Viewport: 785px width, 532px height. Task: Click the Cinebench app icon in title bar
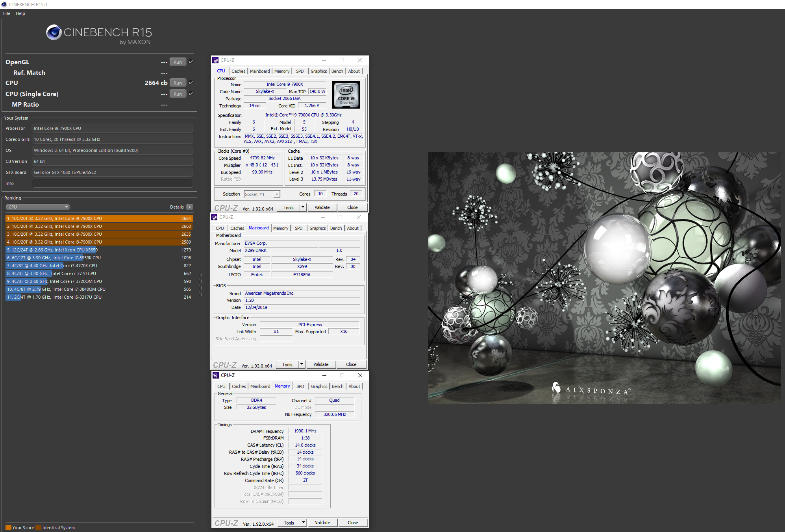4,4
